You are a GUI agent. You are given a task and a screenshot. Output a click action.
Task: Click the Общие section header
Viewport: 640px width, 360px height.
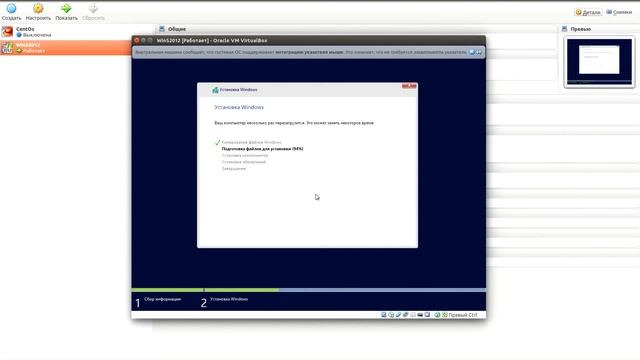click(177, 29)
